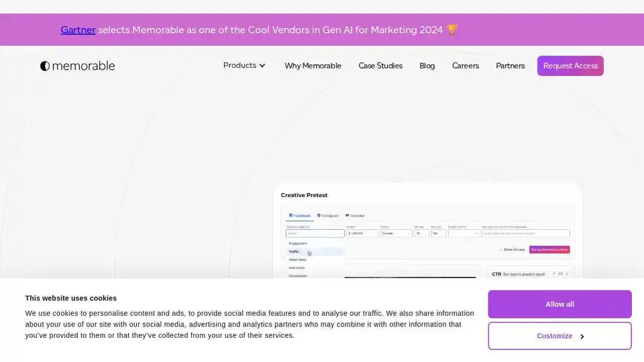Click the maximum age field showing 99
The width and height of the screenshot is (644, 362).
pos(438,233)
